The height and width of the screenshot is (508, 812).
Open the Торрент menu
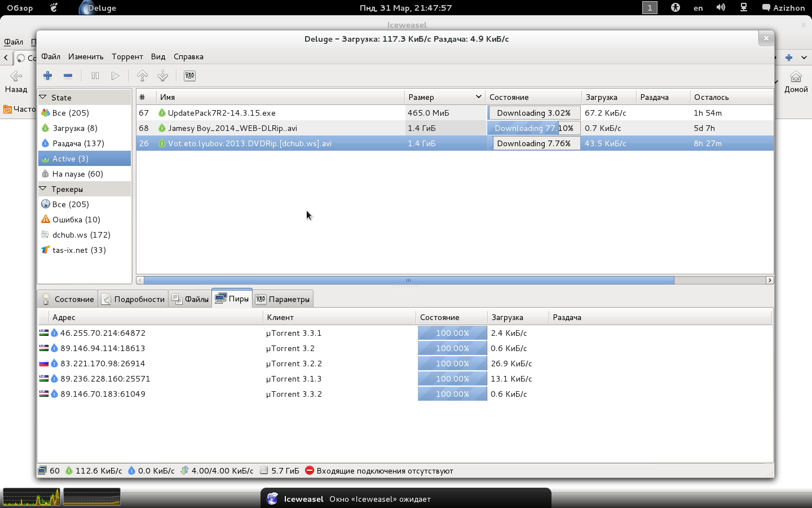point(127,56)
